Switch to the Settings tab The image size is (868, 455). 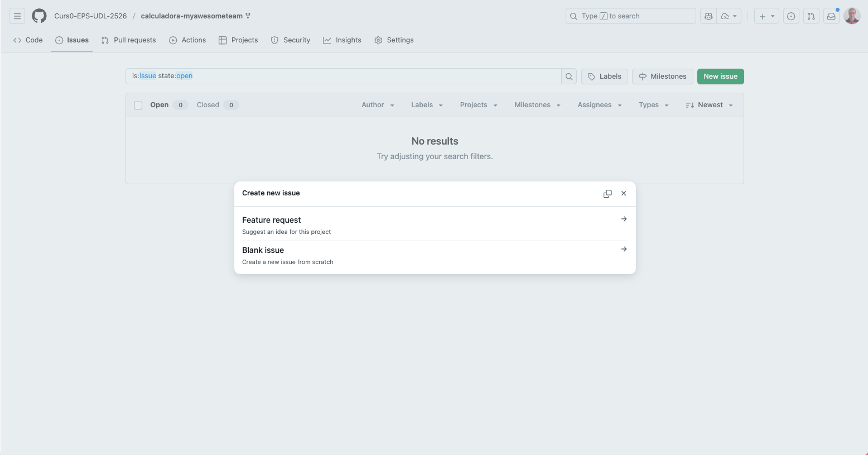point(394,40)
